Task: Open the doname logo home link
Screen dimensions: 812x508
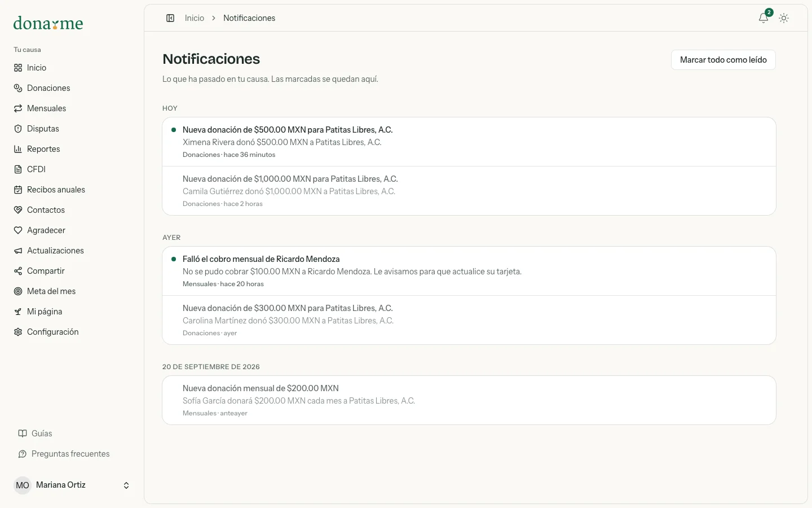Action: [x=48, y=23]
